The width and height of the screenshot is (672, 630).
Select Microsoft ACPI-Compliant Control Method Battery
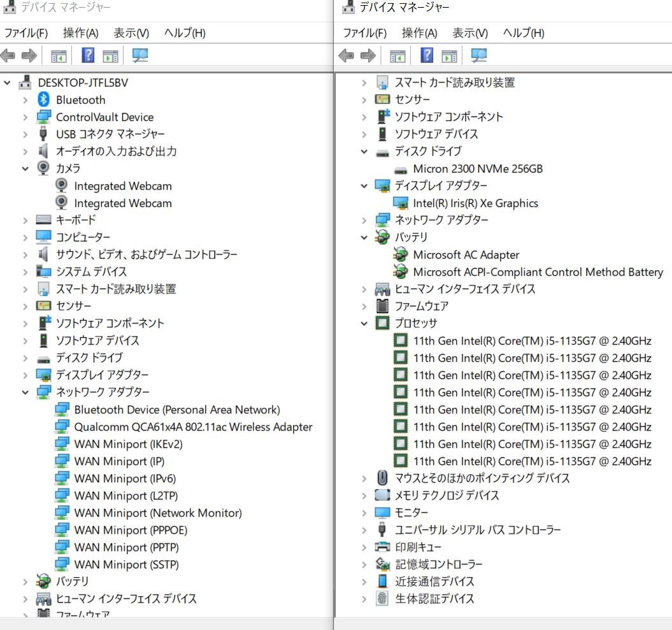(538, 272)
